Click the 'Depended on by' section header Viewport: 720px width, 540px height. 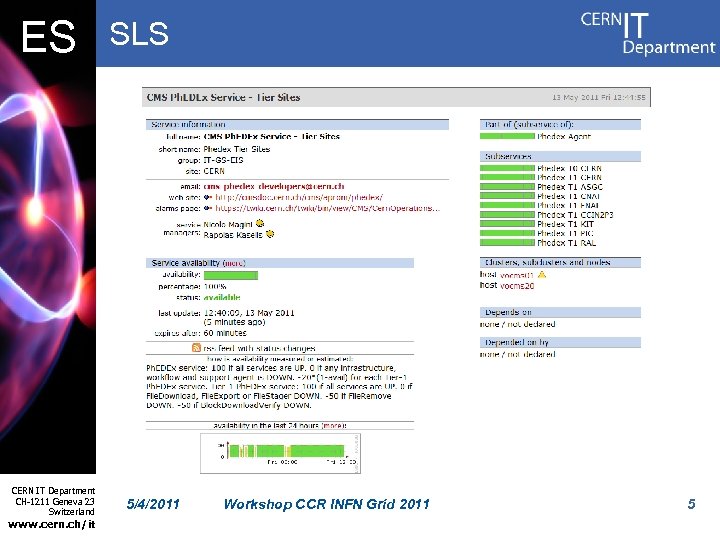pos(560,343)
